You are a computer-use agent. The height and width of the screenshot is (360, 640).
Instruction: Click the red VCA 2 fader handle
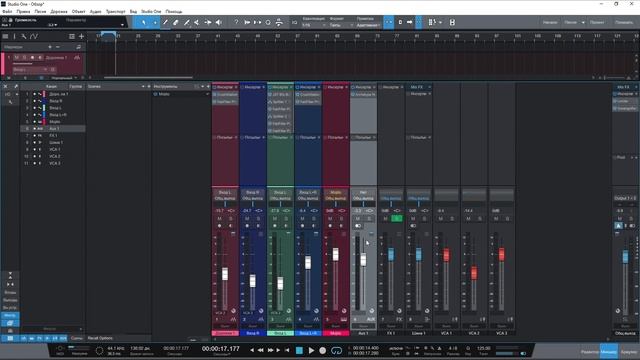[x=474, y=273]
